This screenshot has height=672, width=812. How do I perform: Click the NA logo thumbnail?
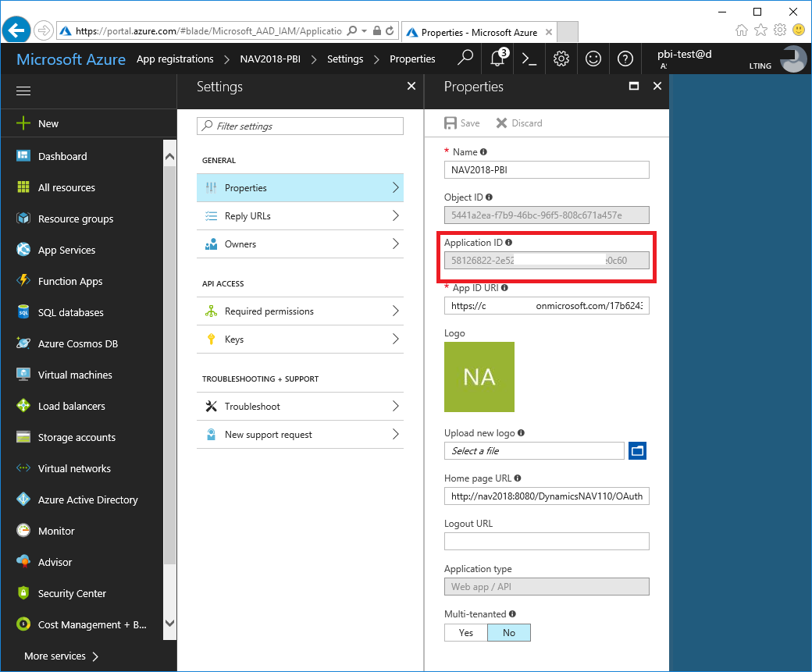[479, 376]
